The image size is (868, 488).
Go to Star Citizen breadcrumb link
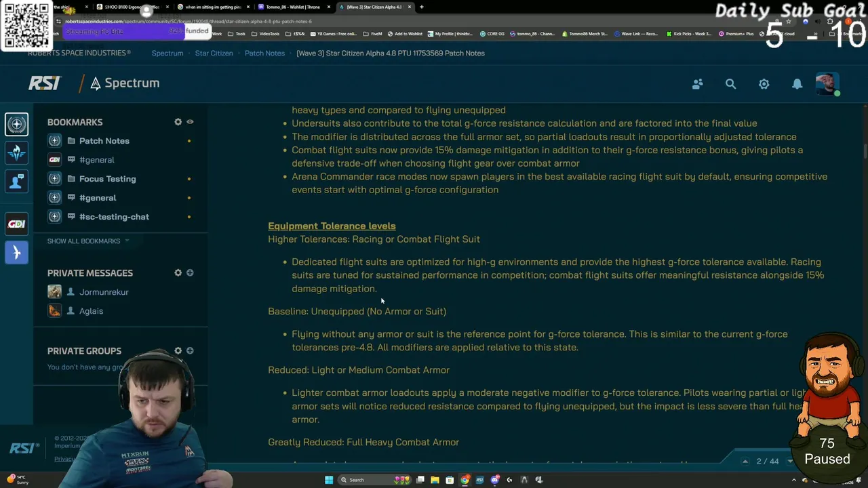coord(214,53)
